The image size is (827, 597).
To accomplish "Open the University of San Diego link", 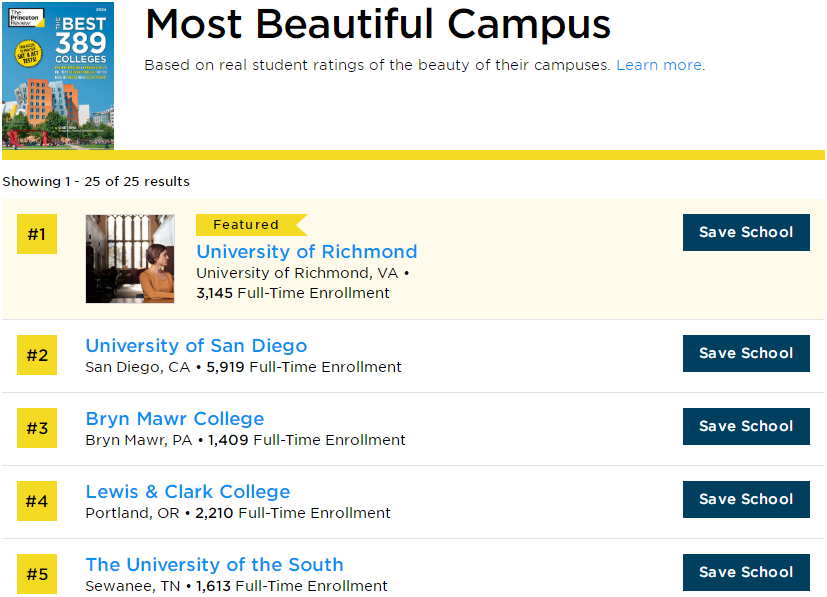I will click(196, 346).
